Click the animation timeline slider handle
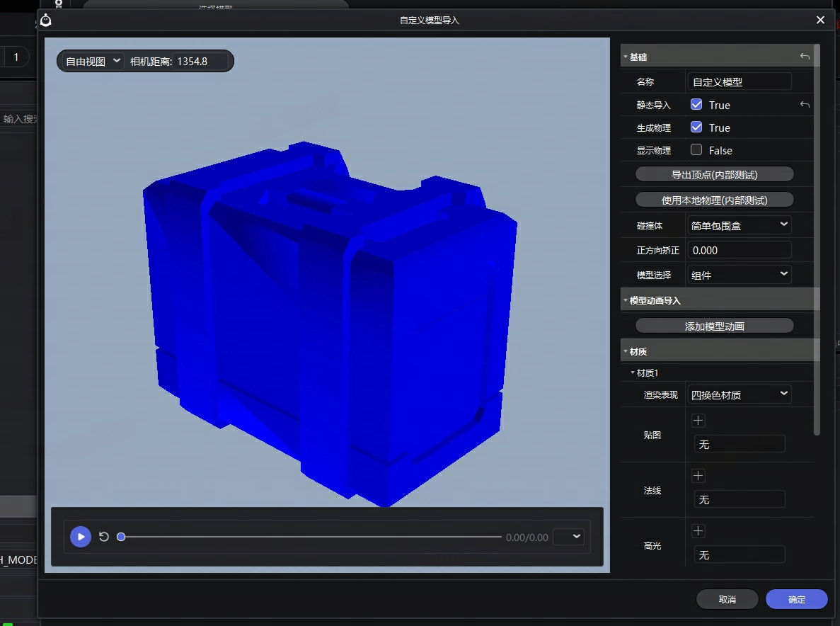The image size is (840, 626). [121, 537]
